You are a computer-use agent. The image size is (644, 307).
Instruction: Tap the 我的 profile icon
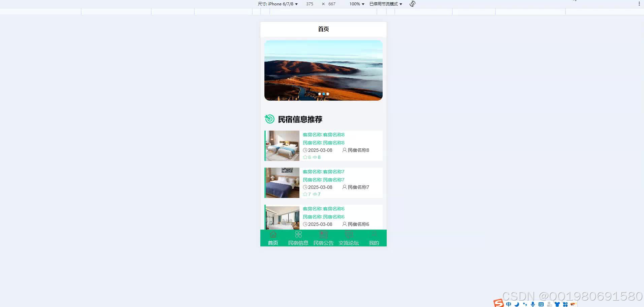tap(374, 234)
